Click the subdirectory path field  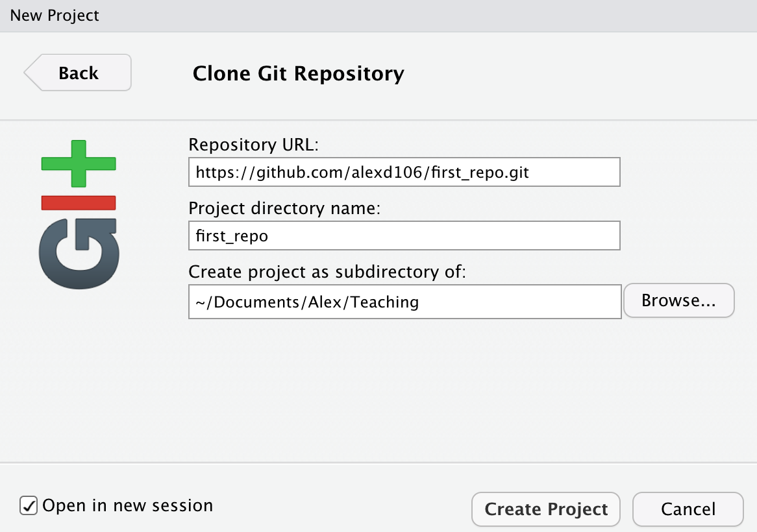[x=404, y=302]
